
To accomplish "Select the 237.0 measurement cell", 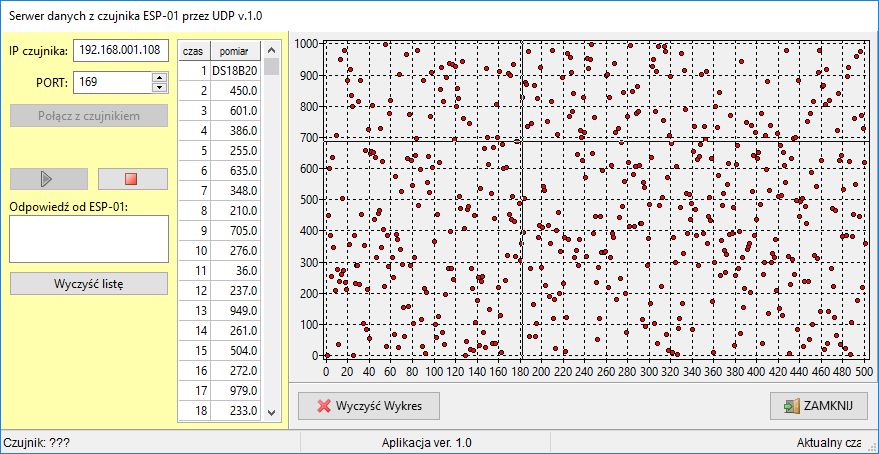I will point(235,291).
